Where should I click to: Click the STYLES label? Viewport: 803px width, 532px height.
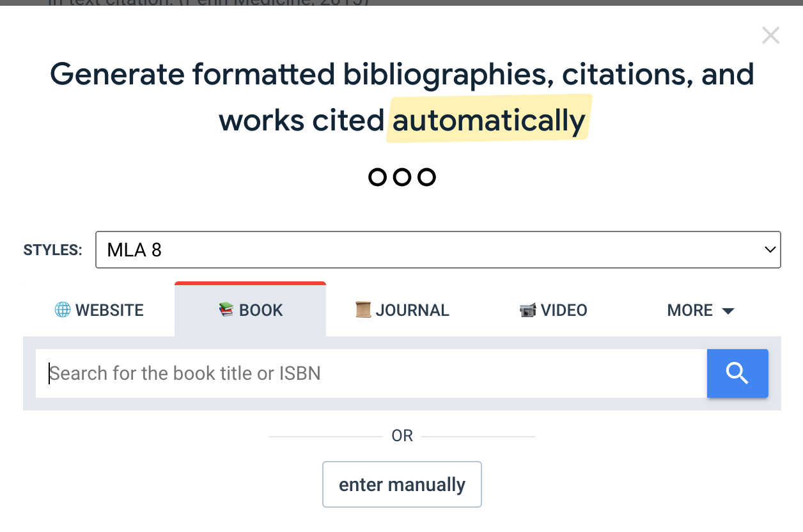(x=53, y=250)
